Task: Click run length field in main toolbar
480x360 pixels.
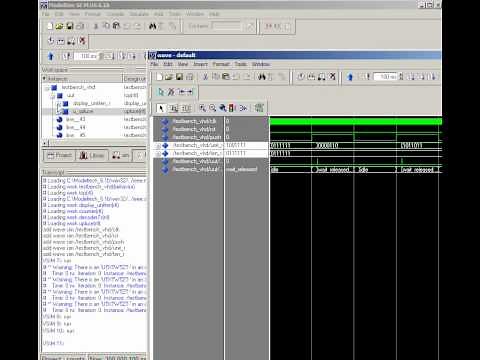Action: click(86, 56)
